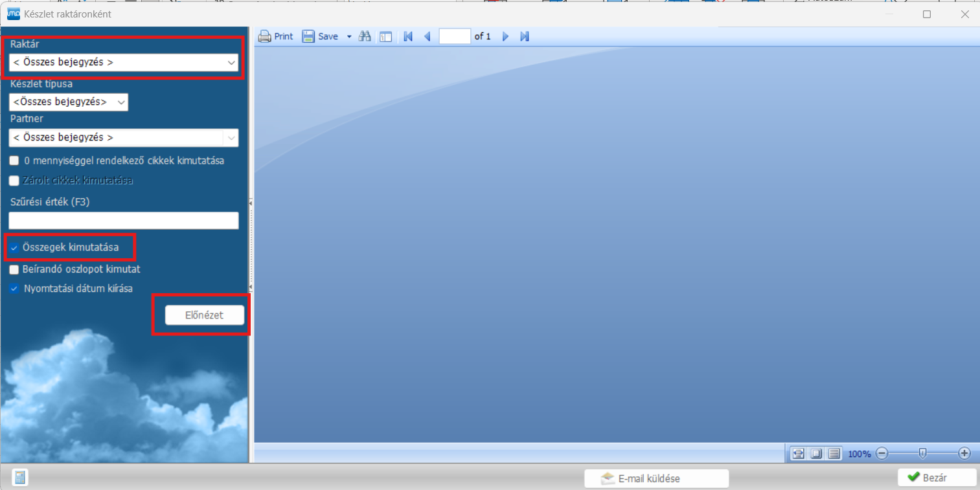Click the 'Szűrési érték (F3)' input field
Screen dimensions: 980x490
(x=124, y=221)
